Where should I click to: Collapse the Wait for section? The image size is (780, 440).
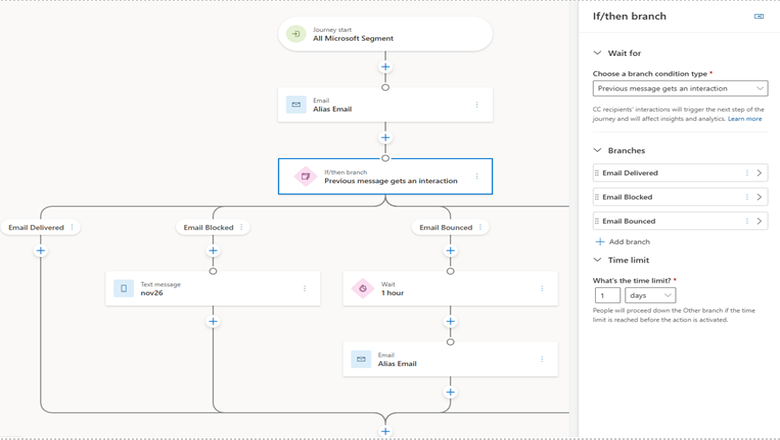[598, 53]
